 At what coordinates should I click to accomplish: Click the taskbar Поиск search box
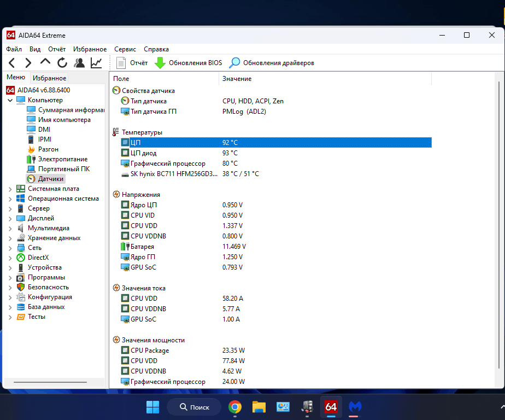tap(194, 407)
